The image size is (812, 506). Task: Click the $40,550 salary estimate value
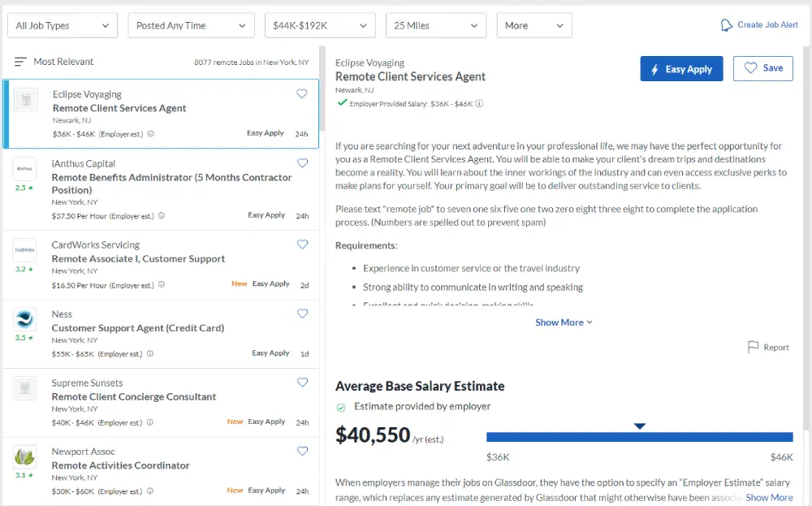point(373,435)
